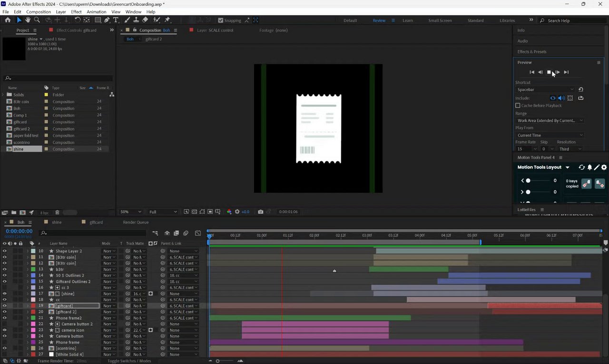609x364 pixels.
Task: Open the Motion Tools notifications bell
Action: pyautogui.click(x=589, y=167)
